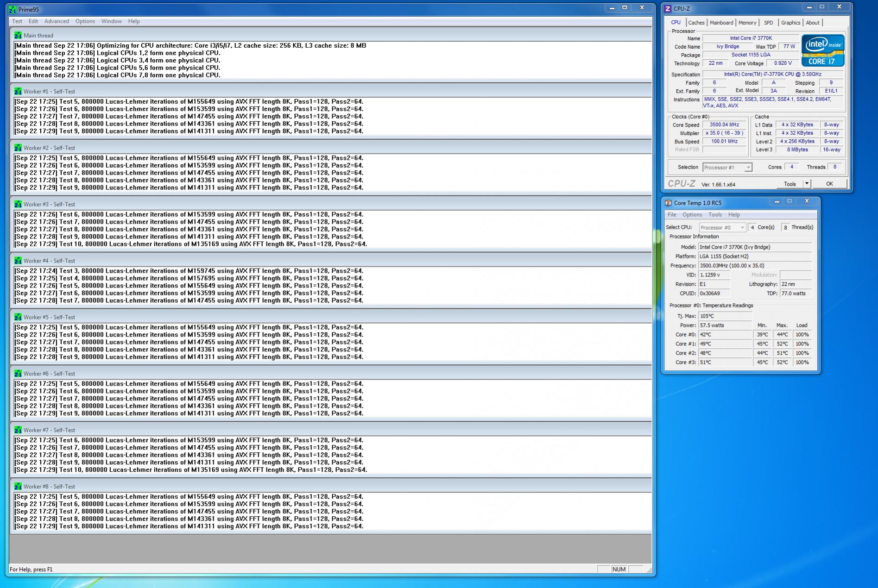The width and height of the screenshot is (878, 588).
Task: Click the Core #0 temperature reading 42°C
Action: tap(725, 335)
